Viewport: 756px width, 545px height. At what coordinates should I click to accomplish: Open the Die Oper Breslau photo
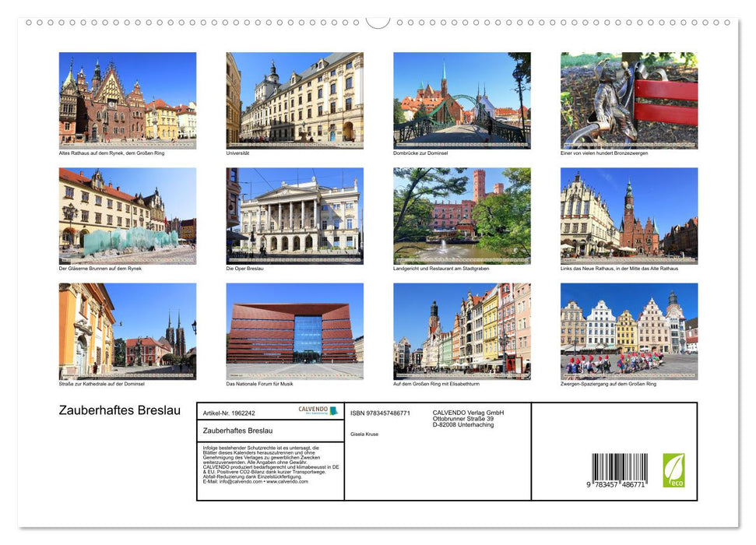(x=293, y=215)
